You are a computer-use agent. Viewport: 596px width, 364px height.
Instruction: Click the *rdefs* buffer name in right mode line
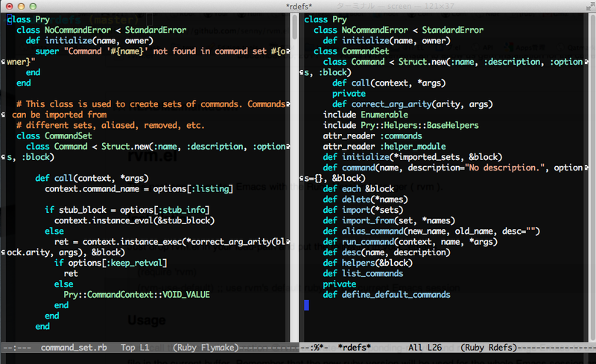tap(355, 348)
